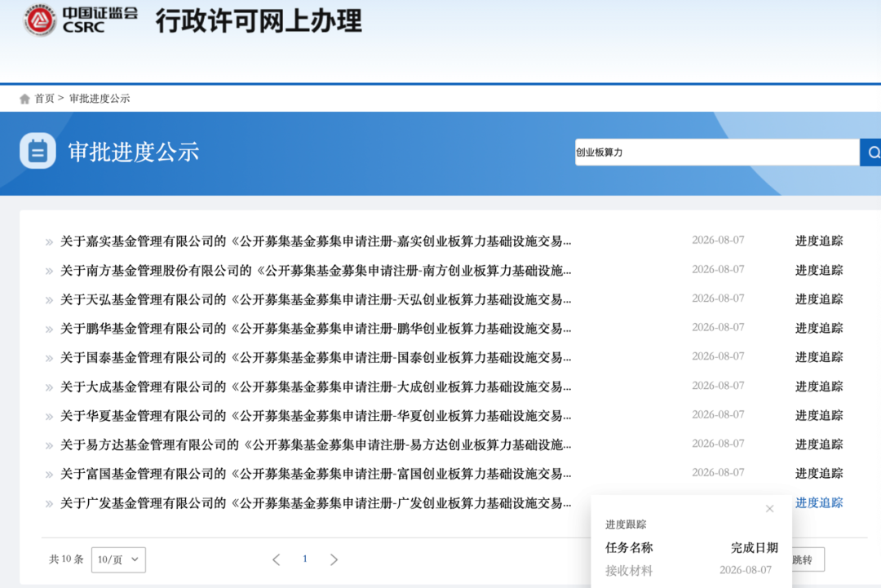Viewport: 881px width, 588px height.
Task: Go to next page arrow
Action: coord(334,559)
